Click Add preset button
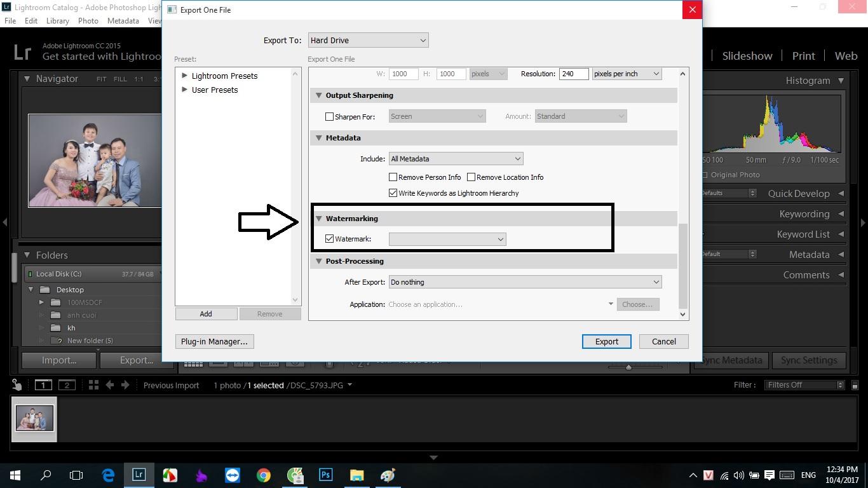Screen dimensions: 868x488 206,313
